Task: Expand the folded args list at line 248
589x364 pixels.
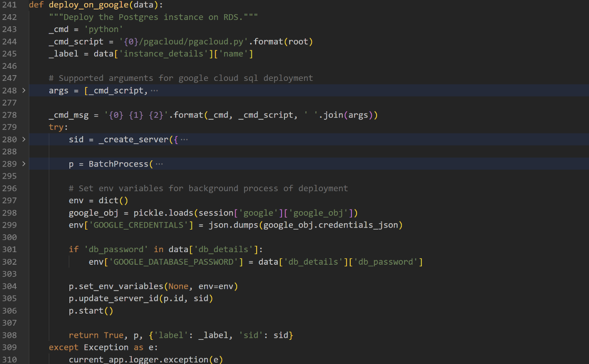Action: tap(23, 90)
